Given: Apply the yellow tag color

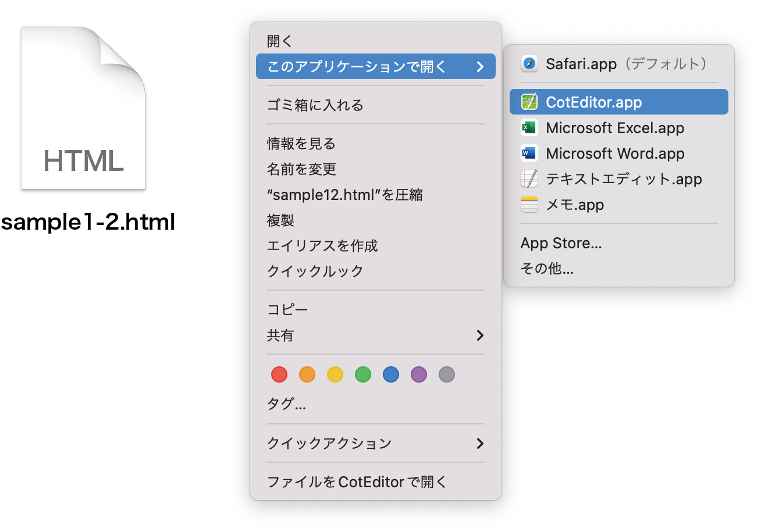Looking at the screenshot, I should 335,374.
